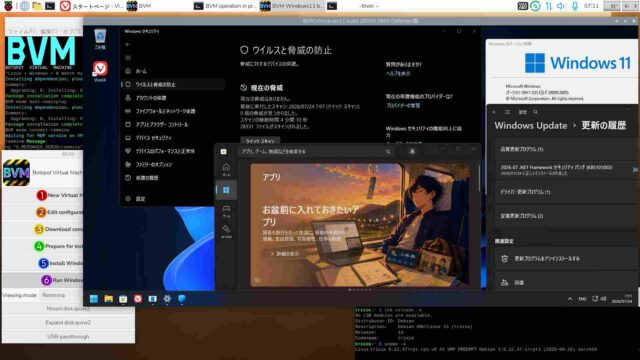Screen dimensions: 640x360
Task: Open the Raspberry Pi main menu
Action: click(8, 6)
